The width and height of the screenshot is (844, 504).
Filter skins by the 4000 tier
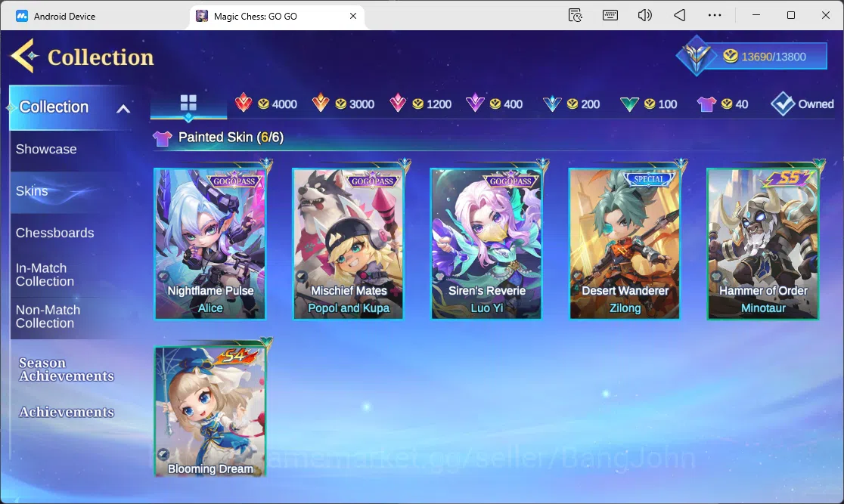click(266, 104)
